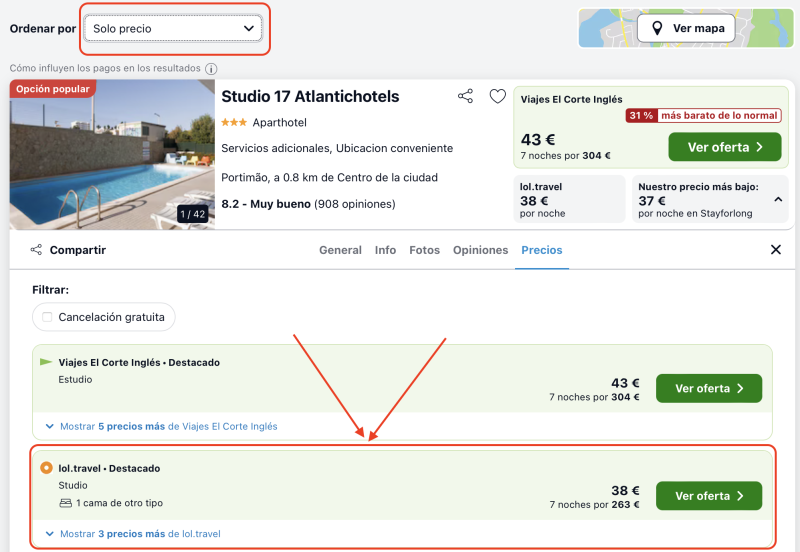
Task: Click the '31 % más barato de lo normal' badge
Action: coord(704,115)
